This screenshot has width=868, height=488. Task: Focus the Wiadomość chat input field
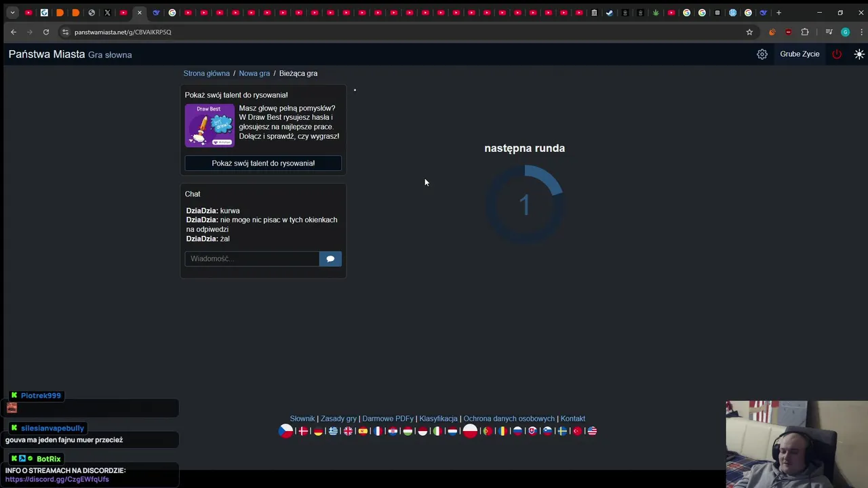click(x=252, y=259)
